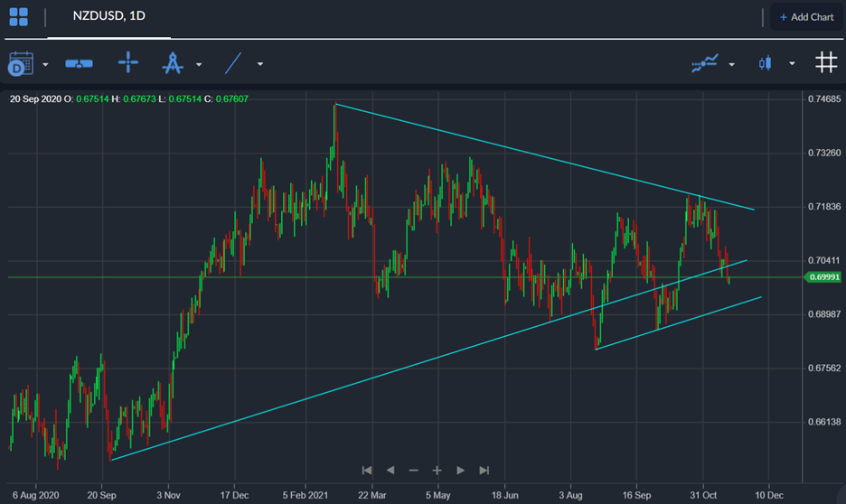Toggle the chart grid lines icon
846x504 pixels.
pos(826,62)
